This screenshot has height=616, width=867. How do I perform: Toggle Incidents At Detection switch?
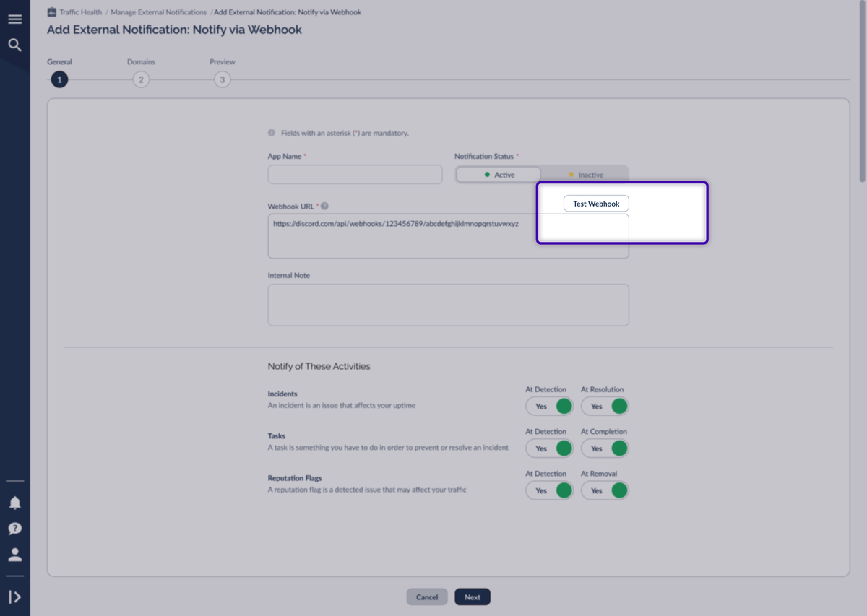[549, 407]
